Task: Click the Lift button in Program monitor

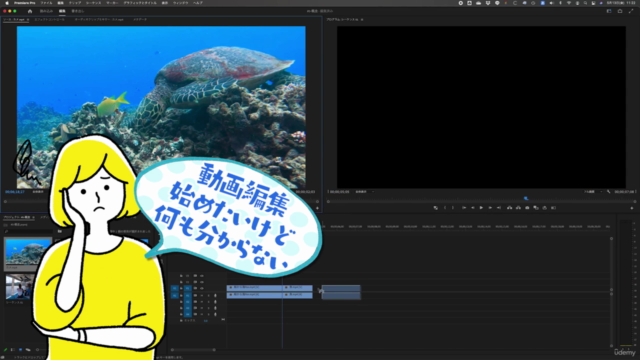Action: tap(509, 208)
